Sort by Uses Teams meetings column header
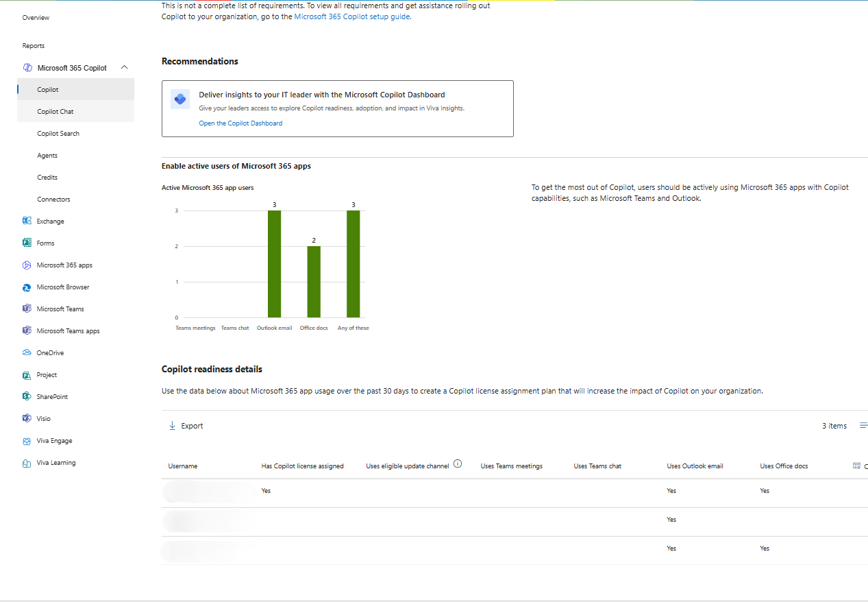Viewport: 868px width, 602px height. pos(511,466)
